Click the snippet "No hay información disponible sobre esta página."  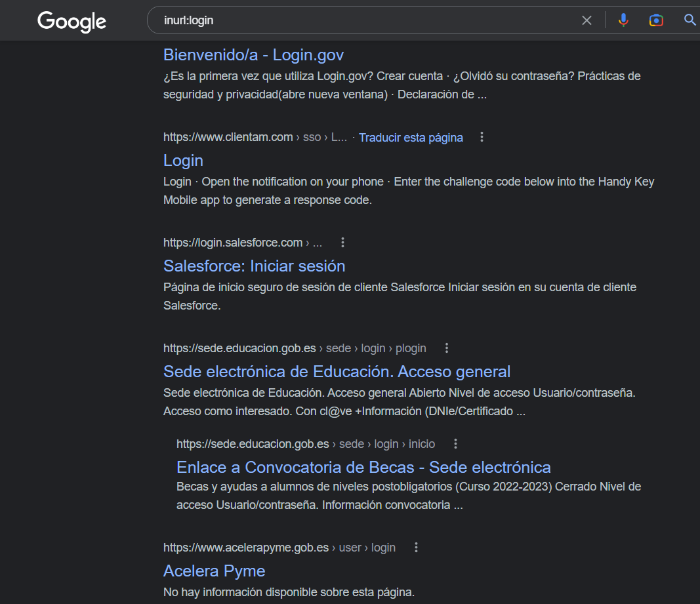pos(289,592)
